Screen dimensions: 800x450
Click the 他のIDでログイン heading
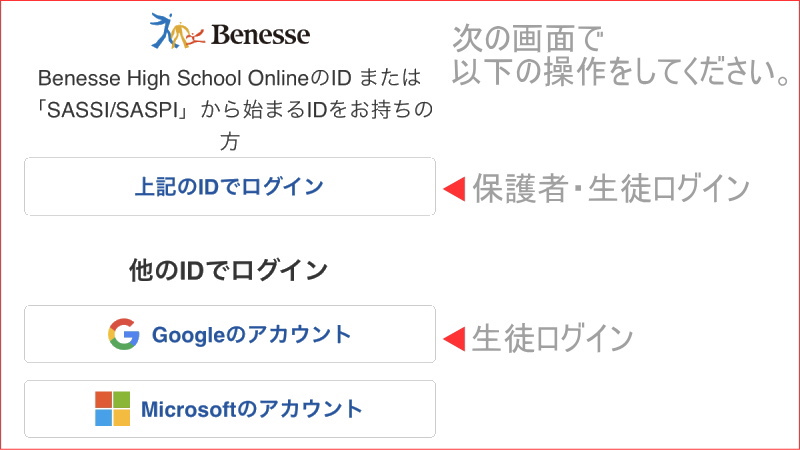click(228, 270)
